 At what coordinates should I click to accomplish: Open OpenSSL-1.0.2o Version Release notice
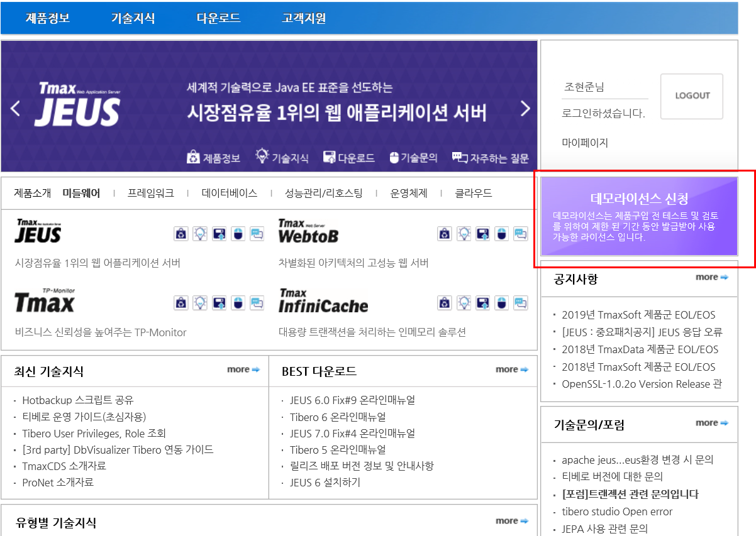(x=642, y=384)
